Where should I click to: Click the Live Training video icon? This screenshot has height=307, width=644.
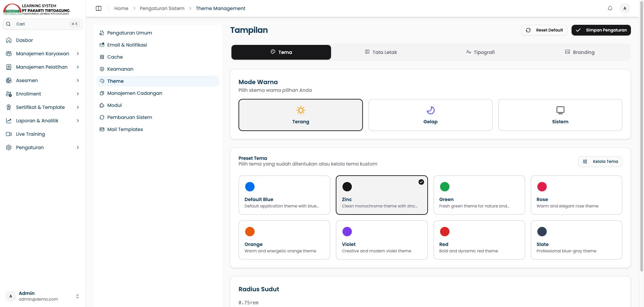click(x=9, y=134)
